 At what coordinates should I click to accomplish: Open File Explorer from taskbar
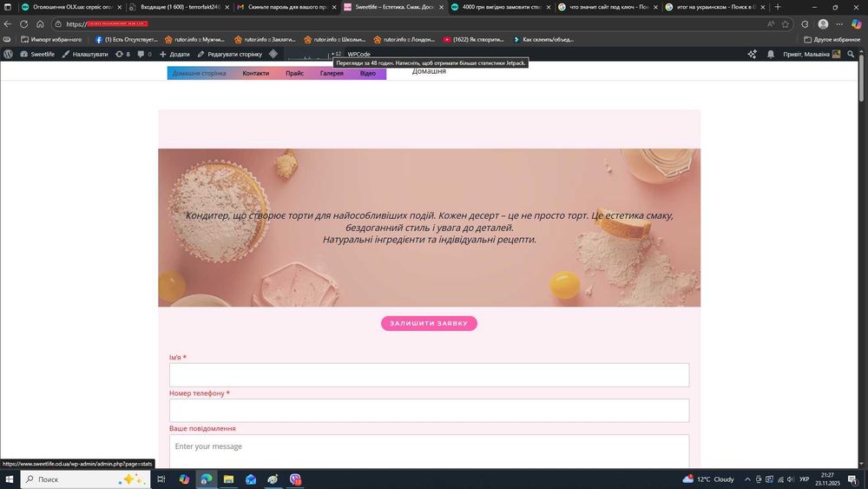[x=228, y=479]
